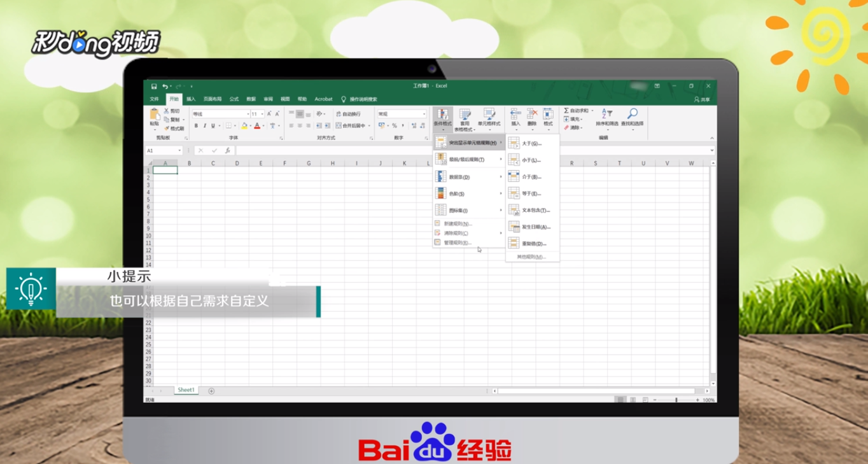Open Cell Styles (单元格样式) gallery

pos(489,119)
